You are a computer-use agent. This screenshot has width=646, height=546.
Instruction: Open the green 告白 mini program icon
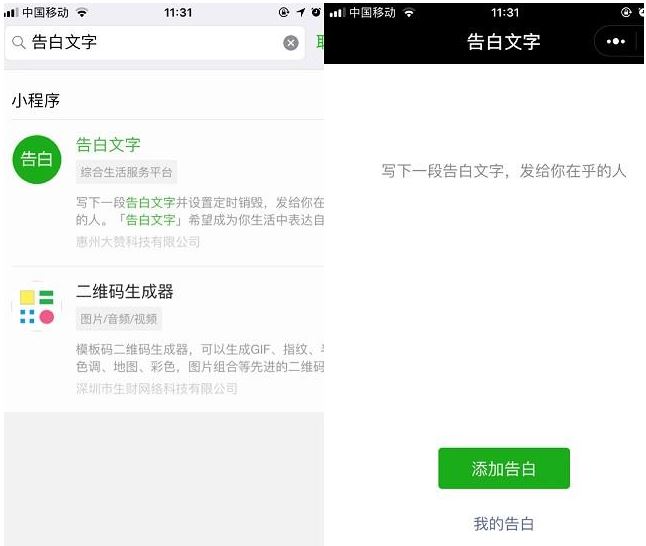click(37, 159)
